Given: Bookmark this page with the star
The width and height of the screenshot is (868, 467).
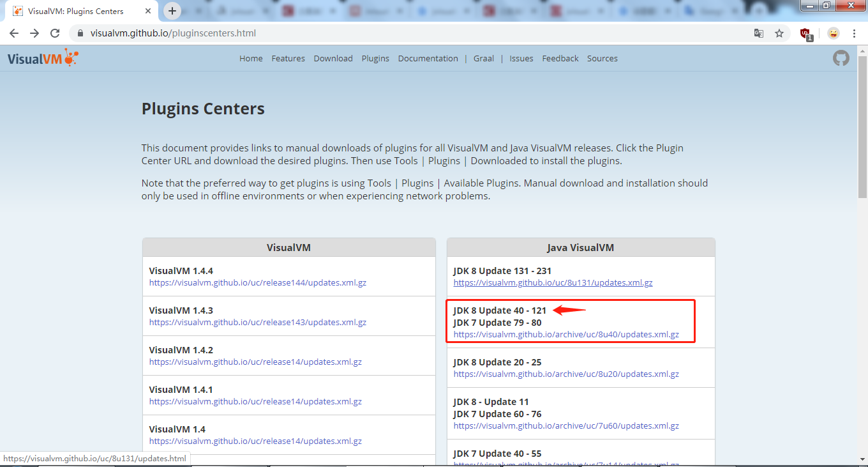Looking at the screenshot, I should [779, 33].
